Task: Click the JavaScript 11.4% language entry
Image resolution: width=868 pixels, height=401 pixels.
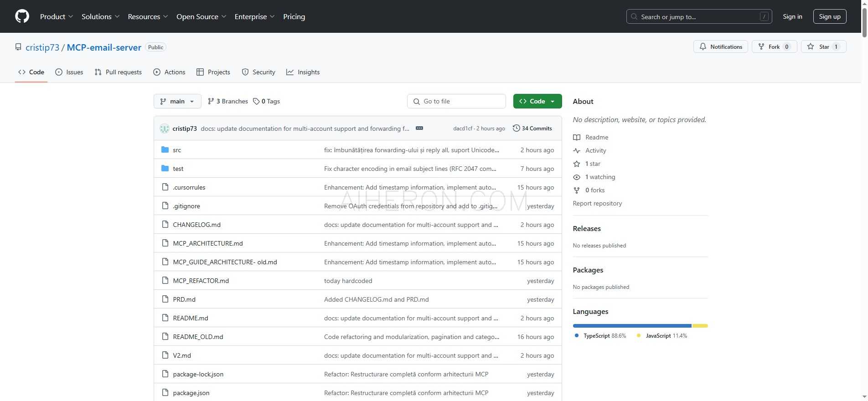Action: [662, 336]
